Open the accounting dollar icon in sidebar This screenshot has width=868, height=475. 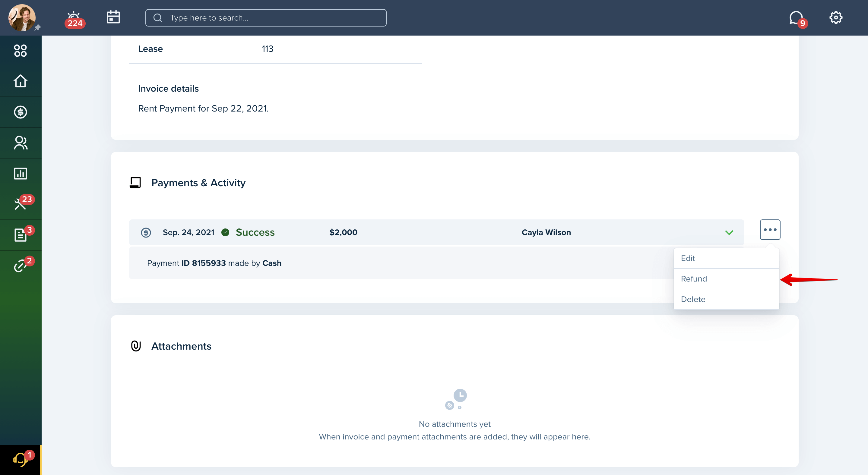point(21,112)
